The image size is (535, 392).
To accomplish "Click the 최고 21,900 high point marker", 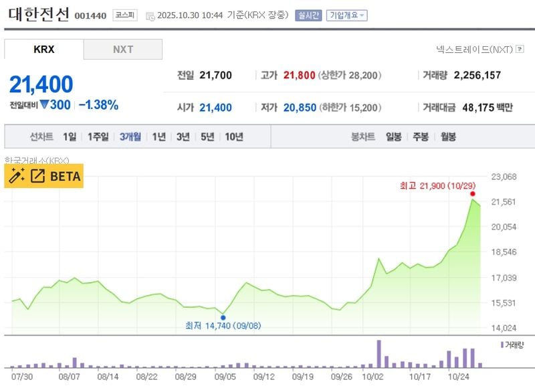I will click(x=471, y=195).
